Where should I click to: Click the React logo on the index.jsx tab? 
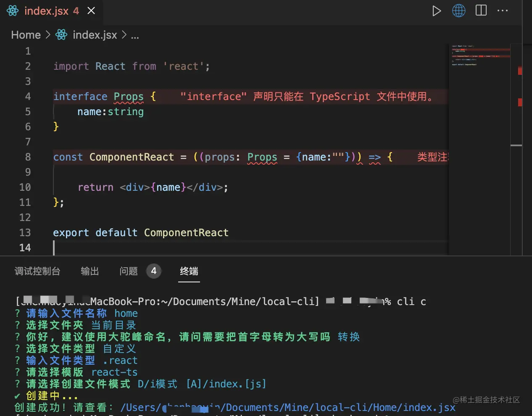(x=12, y=11)
